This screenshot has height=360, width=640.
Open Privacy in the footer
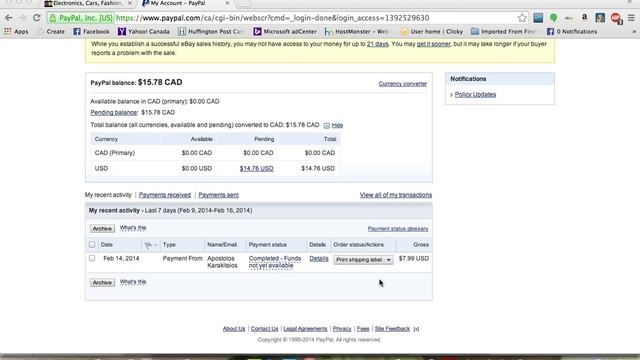click(342, 329)
